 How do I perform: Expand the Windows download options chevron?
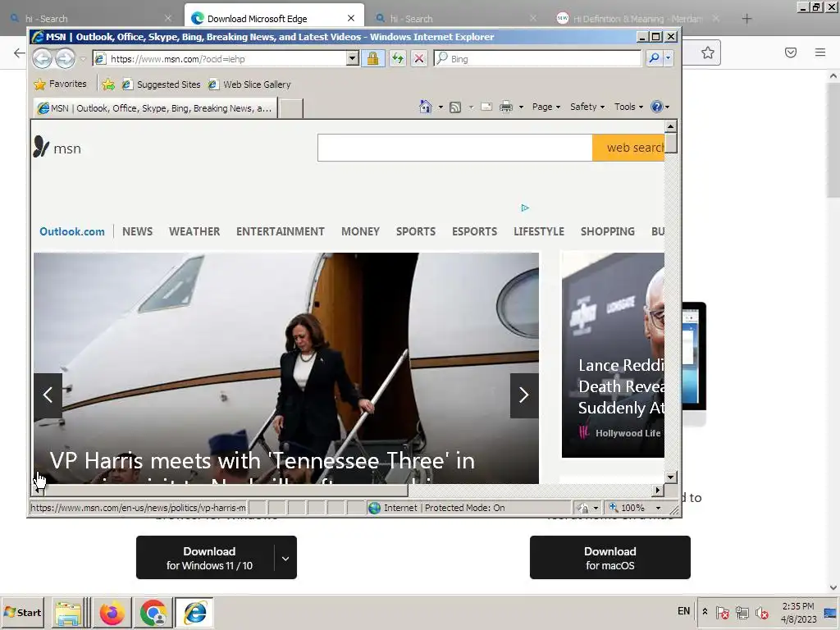coord(285,558)
